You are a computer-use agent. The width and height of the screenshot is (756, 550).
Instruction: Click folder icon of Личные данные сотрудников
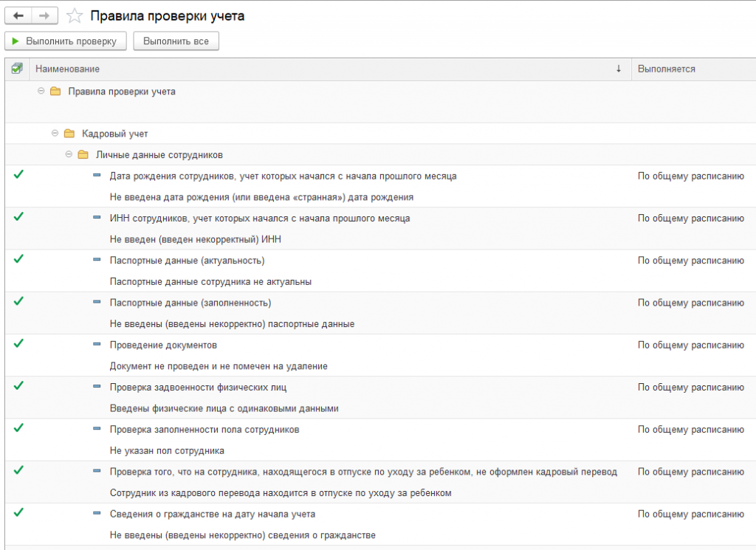[83, 155]
